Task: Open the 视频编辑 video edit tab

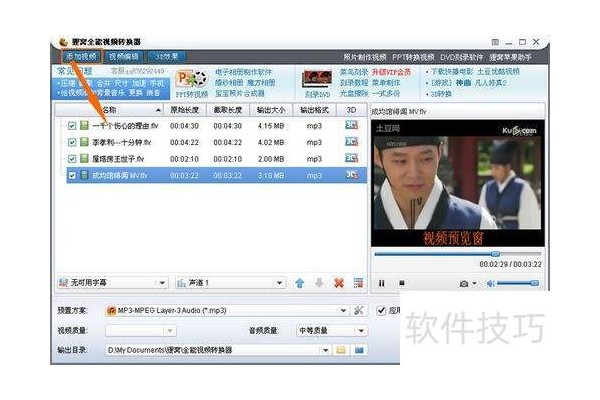Action: click(124, 57)
